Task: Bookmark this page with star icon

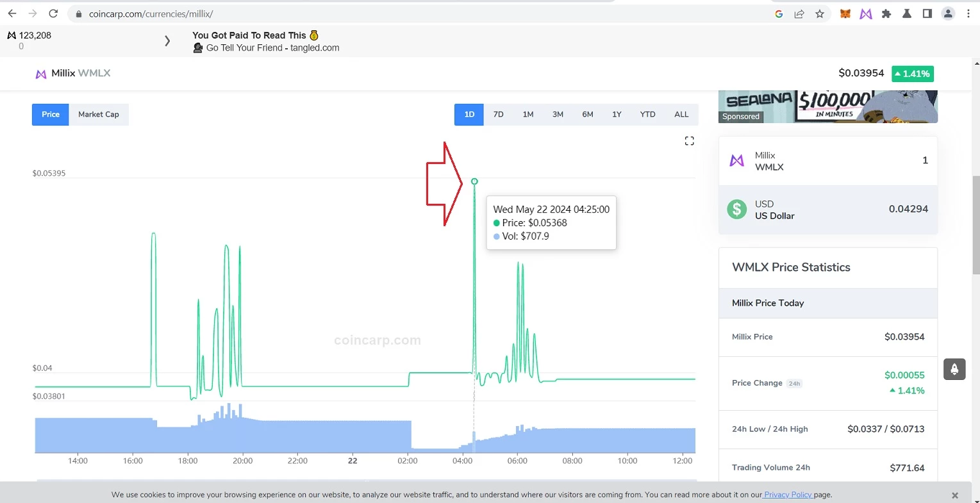Action: 820,13
